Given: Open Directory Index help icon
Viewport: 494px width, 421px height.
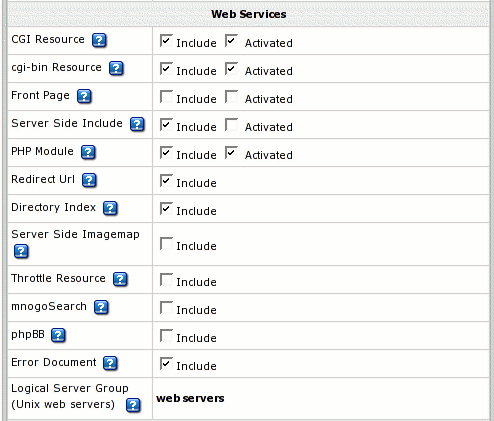Looking at the screenshot, I should pyautogui.click(x=110, y=208).
